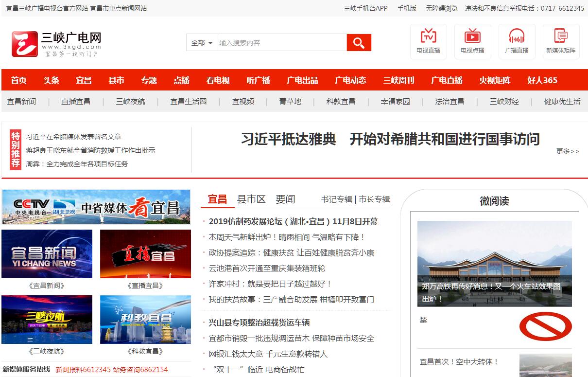The height and width of the screenshot is (377, 588).
Task: Expand the 全部 search category dropdown
Action: (202, 43)
